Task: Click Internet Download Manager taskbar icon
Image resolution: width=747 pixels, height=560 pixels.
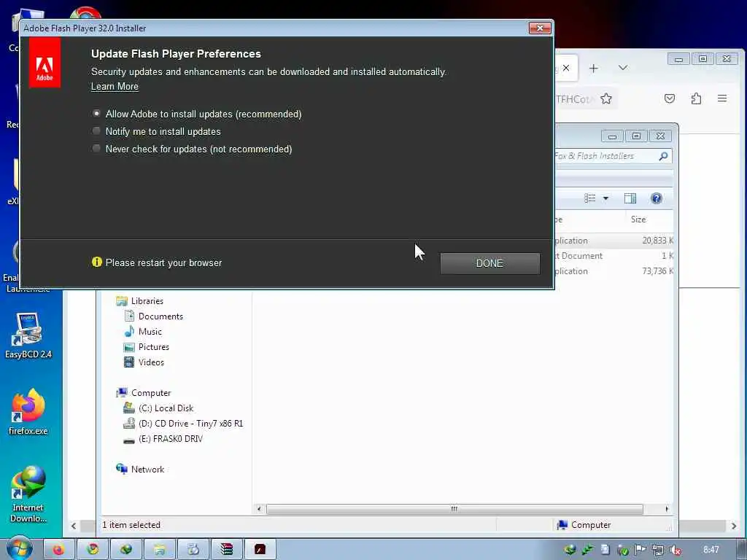Action: 125,549
